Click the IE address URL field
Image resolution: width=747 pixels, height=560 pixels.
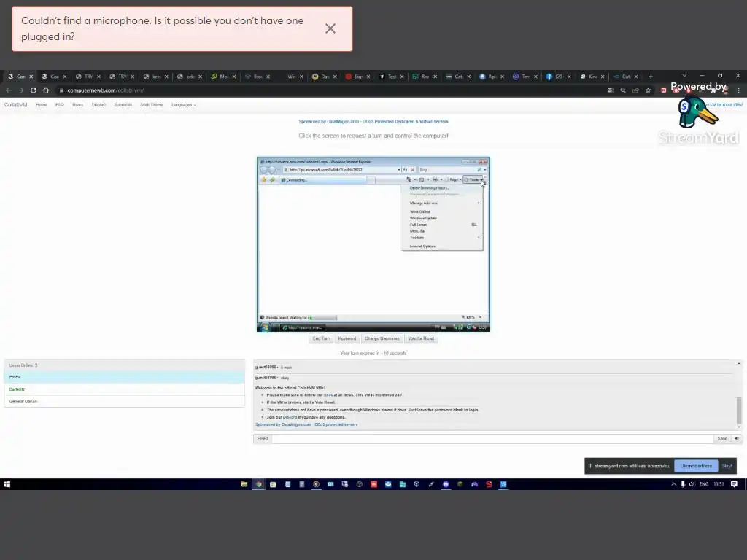(341, 169)
